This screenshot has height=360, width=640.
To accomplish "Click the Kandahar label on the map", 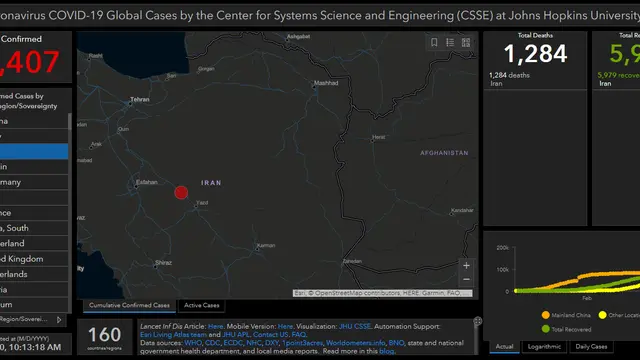I will (462, 210).
